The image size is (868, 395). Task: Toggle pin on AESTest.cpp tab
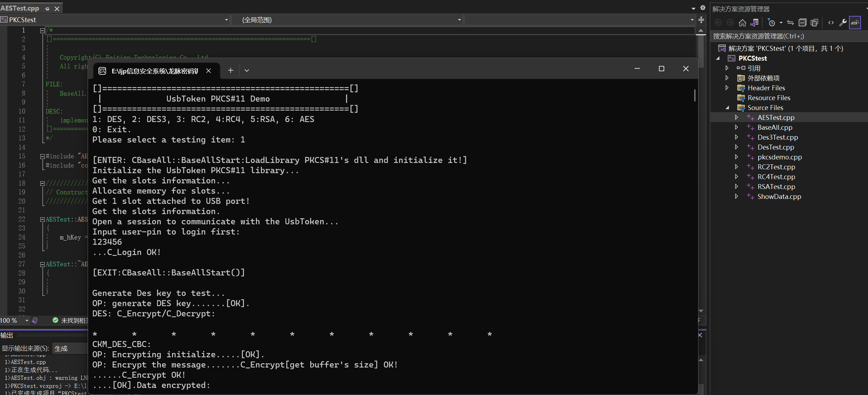click(47, 8)
